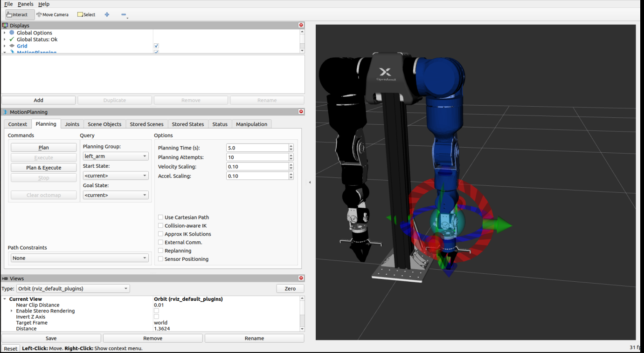Close the MotionPlanning panel
Screen dimensions: 644x353
(x=301, y=112)
